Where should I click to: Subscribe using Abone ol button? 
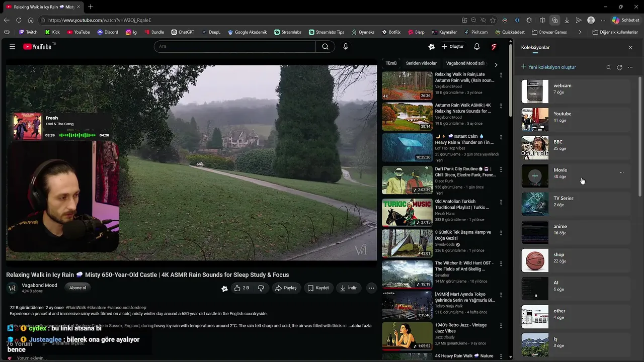pos(77,288)
